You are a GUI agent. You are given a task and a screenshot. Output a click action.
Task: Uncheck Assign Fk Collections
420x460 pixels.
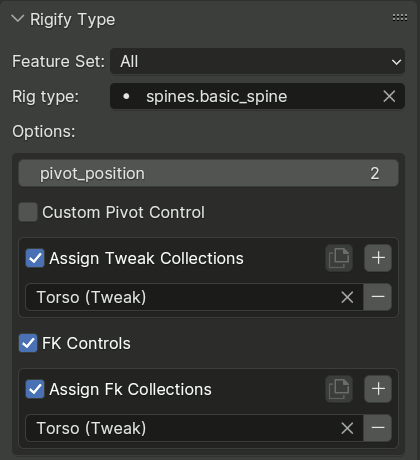(35, 389)
